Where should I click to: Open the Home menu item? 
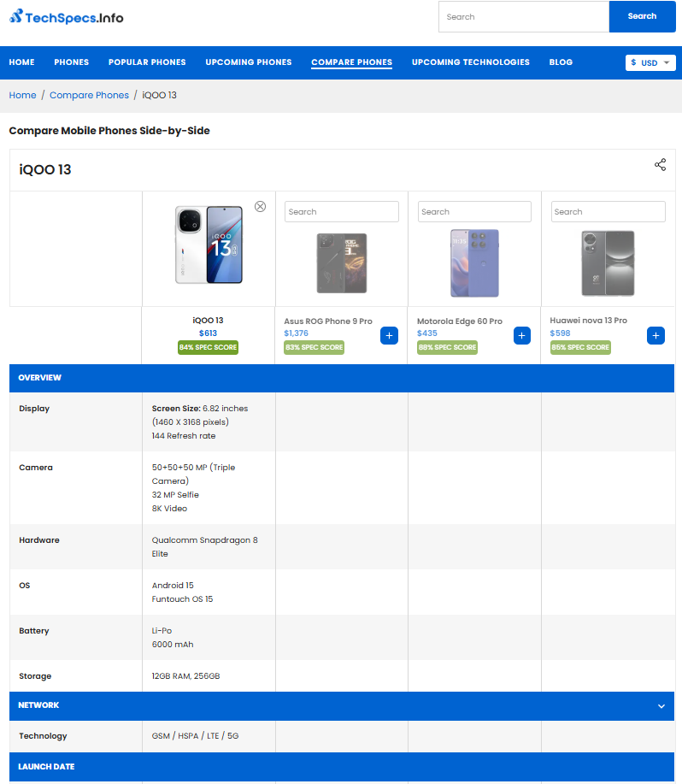pyautogui.click(x=22, y=62)
